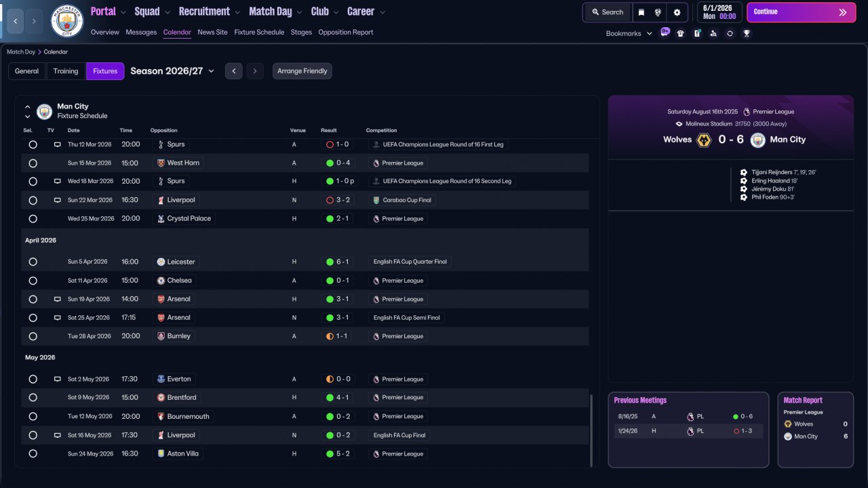This screenshot has width=868, height=488.
Task: Click the TV icon on the 12 Mar Spurs row
Action: pyautogui.click(x=58, y=144)
